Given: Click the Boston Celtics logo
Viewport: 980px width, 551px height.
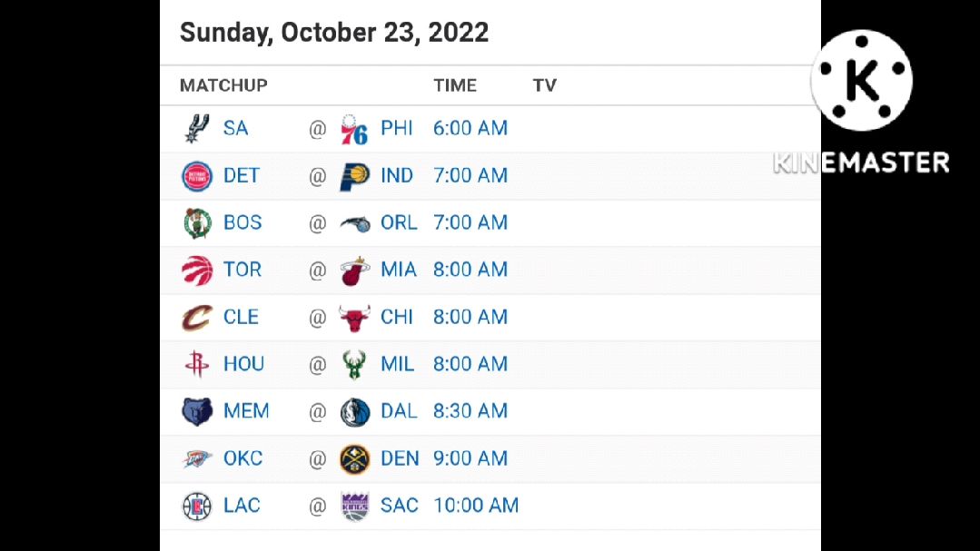Looking at the screenshot, I should click(197, 223).
